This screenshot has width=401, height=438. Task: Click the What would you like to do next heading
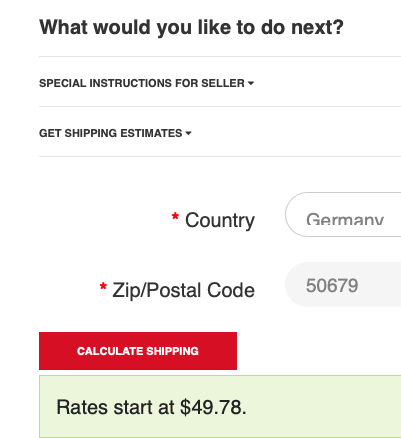pyautogui.click(x=191, y=27)
